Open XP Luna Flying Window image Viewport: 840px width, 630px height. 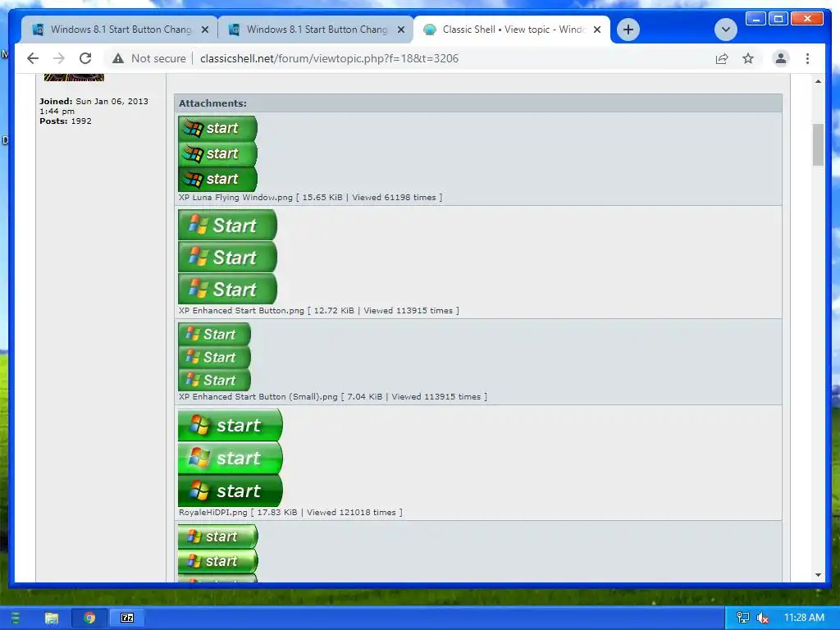217,153
